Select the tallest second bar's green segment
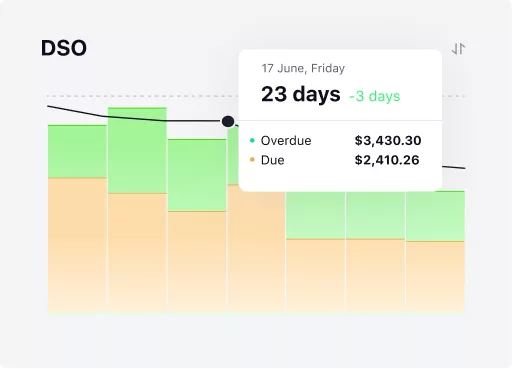512x369 pixels. (x=137, y=150)
